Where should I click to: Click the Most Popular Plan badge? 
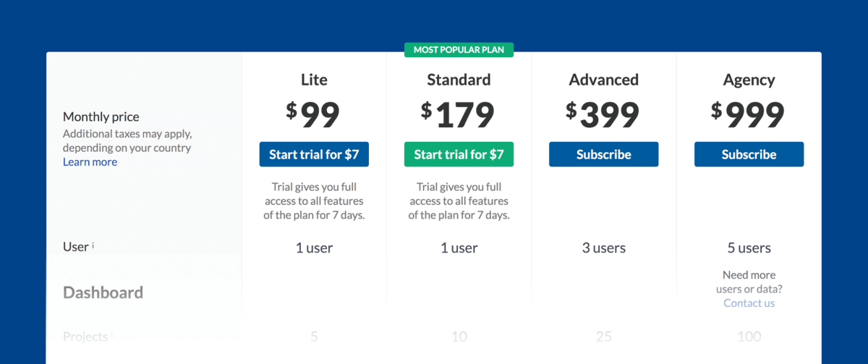[459, 50]
